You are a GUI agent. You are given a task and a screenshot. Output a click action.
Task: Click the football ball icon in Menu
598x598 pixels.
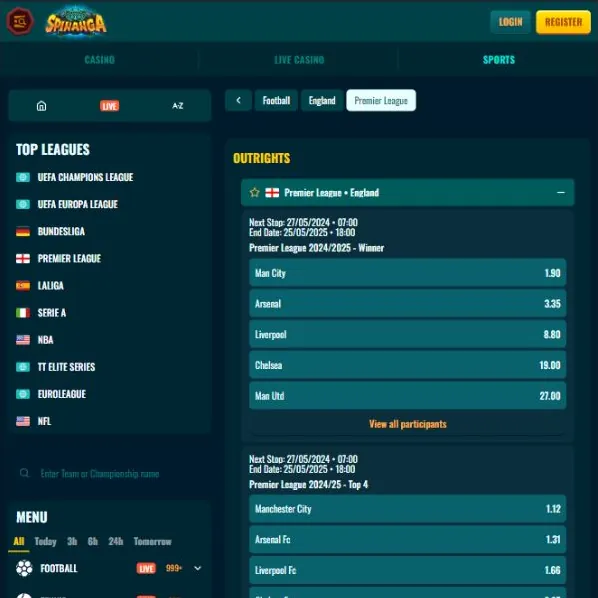click(x=24, y=568)
